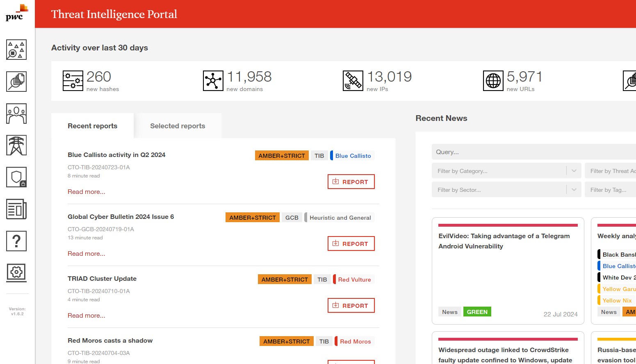Click the new IPs satellite icon

[x=353, y=81]
